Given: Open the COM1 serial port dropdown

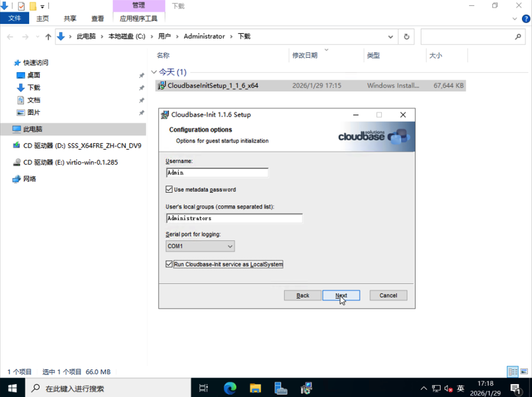Looking at the screenshot, I should coord(200,246).
